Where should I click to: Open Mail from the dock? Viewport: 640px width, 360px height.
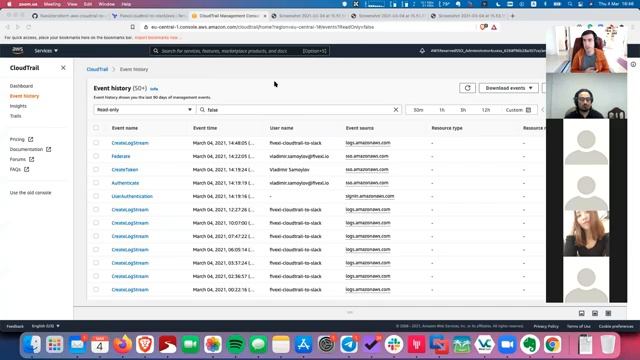(78, 345)
